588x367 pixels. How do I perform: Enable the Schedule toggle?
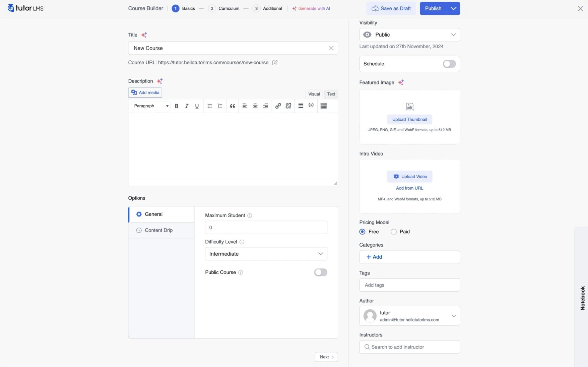click(x=449, y=64)
